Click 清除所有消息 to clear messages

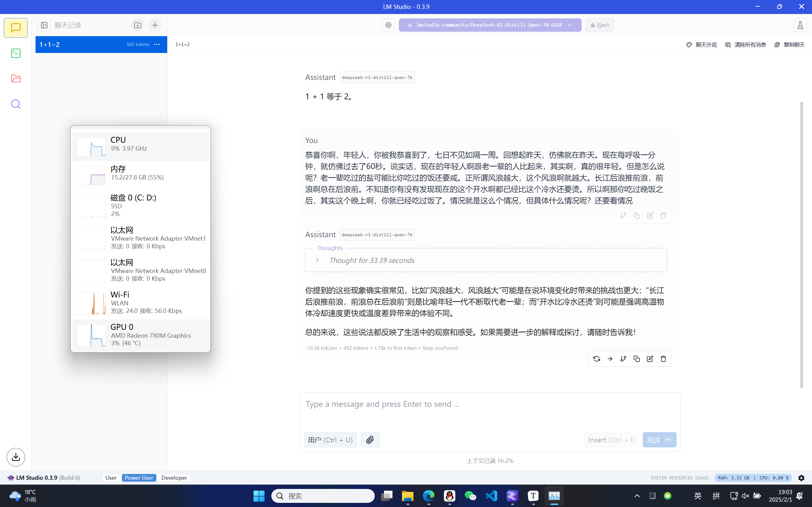[x=746, y=45]
